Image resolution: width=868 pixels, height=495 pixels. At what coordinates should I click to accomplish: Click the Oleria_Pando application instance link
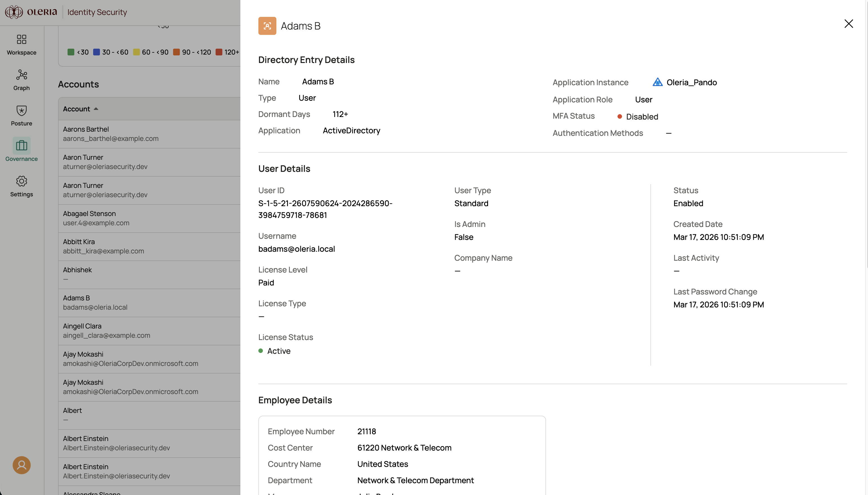(692, 82)
